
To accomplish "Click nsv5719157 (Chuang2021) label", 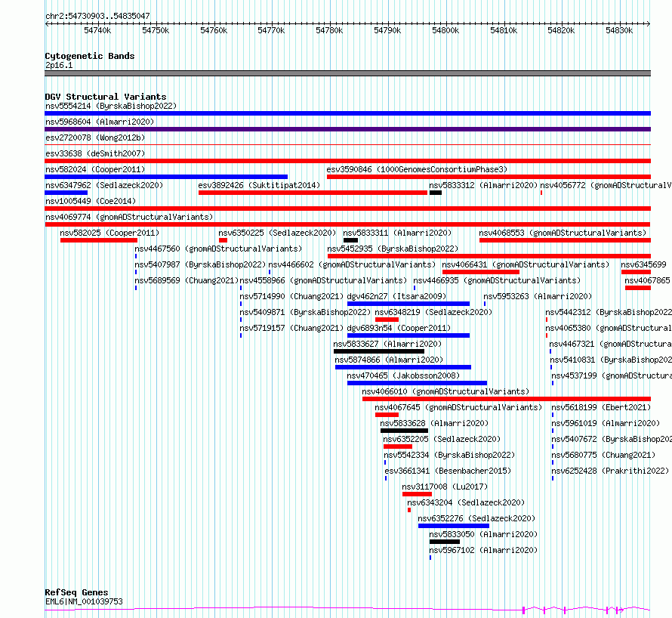I will point(291,328).
